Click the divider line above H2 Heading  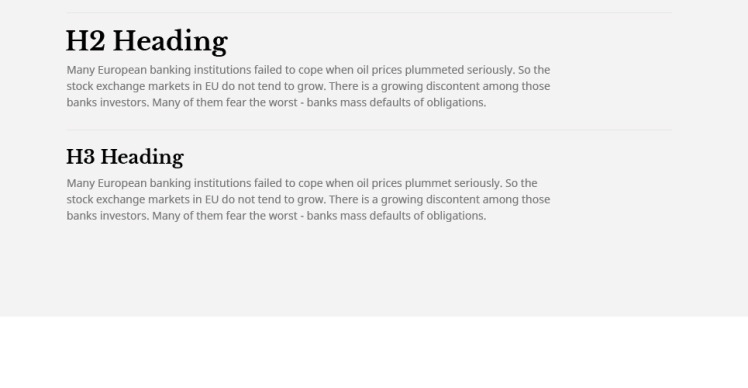[x=369, y=12]
